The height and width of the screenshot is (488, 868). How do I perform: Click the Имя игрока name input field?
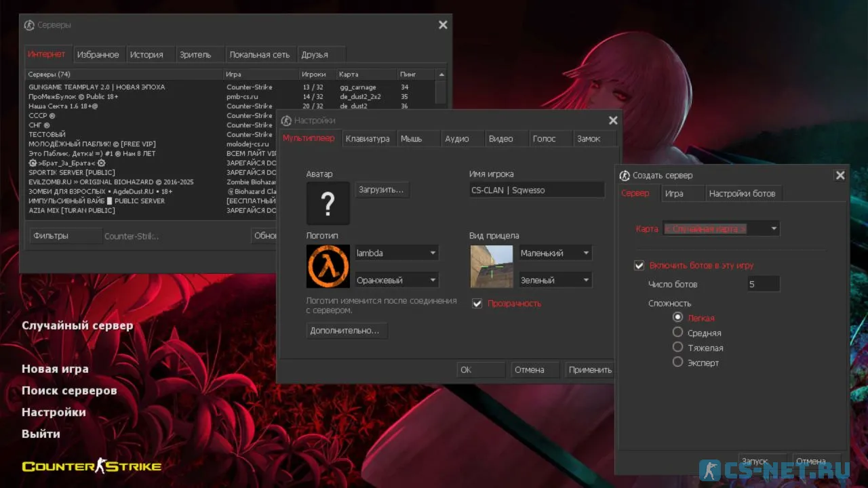pos(536,190)
